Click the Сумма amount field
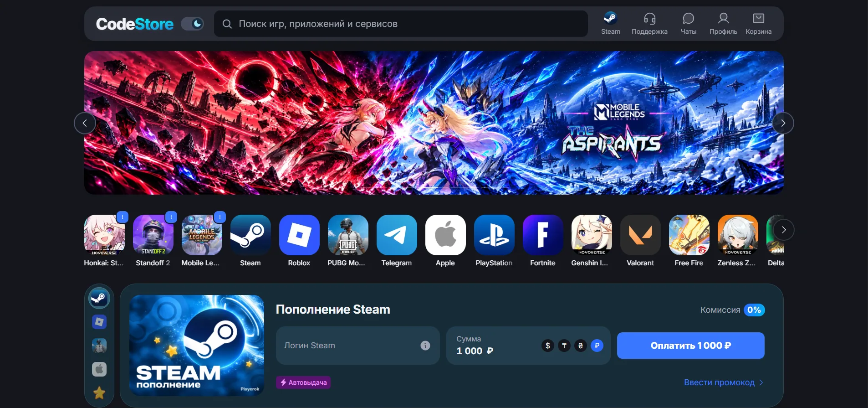The height and width of the screenshot is (408, 868). pyautogui.click(x=528, y=346)
